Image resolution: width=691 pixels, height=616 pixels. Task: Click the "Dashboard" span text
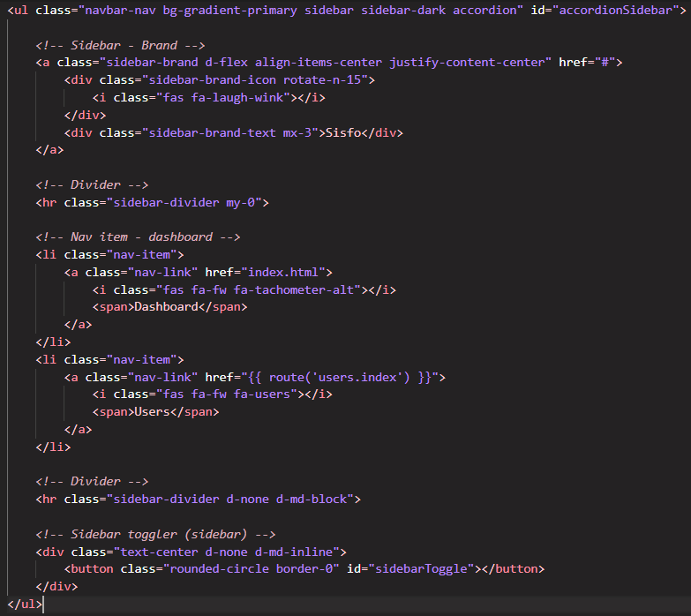(x=166, y=307)
